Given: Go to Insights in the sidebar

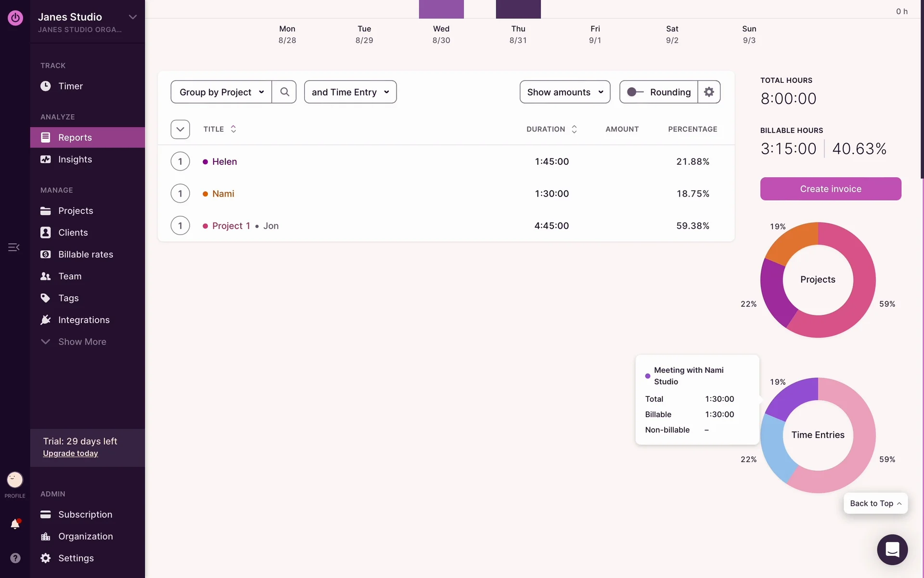Looking at the screenshot, I should 75,159.
